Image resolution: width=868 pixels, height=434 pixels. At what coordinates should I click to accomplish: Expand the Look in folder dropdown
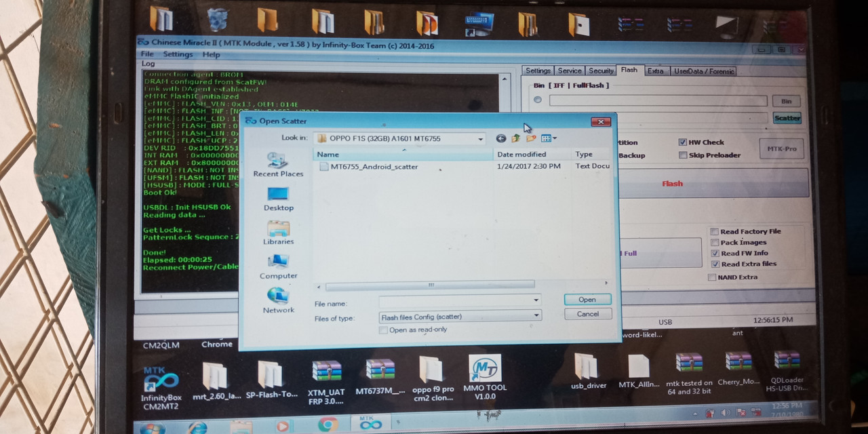[x=480, y=138]
